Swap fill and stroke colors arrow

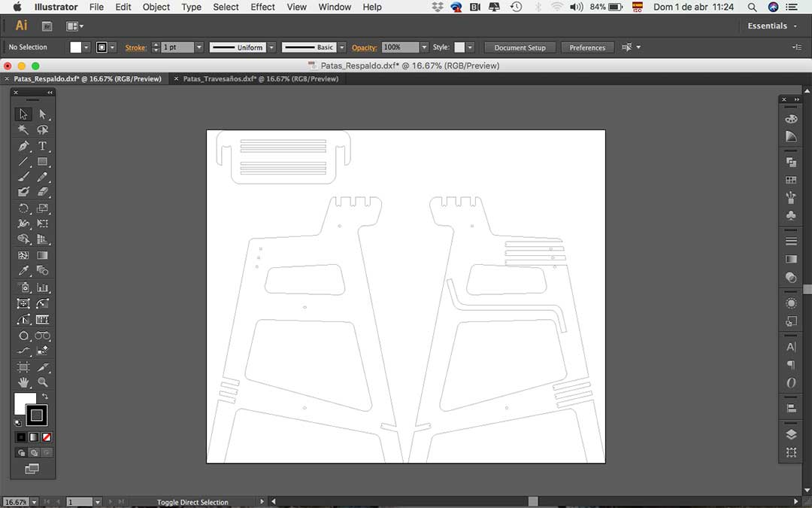[x=45, y=397]
